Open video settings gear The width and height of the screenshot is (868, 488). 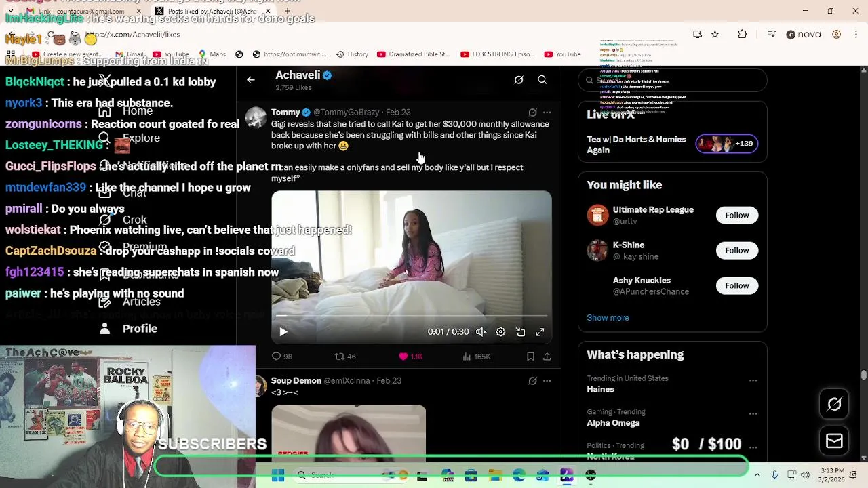tap(500, 332)
